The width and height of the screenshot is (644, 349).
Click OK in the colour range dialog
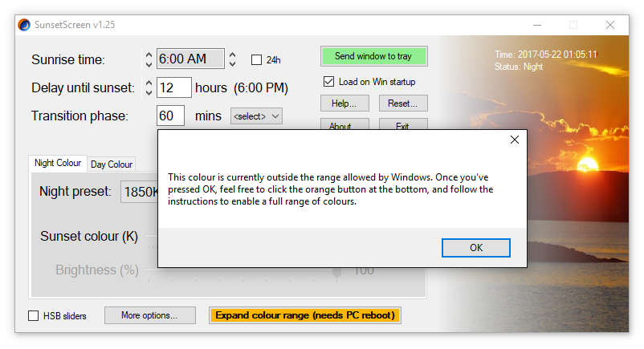point(475,248)
